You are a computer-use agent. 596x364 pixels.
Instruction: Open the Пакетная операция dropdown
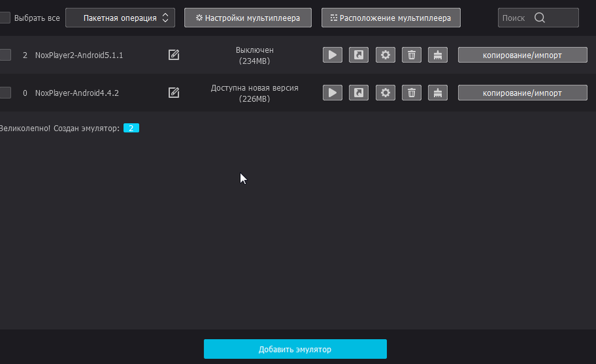click(x=120, y=18)
